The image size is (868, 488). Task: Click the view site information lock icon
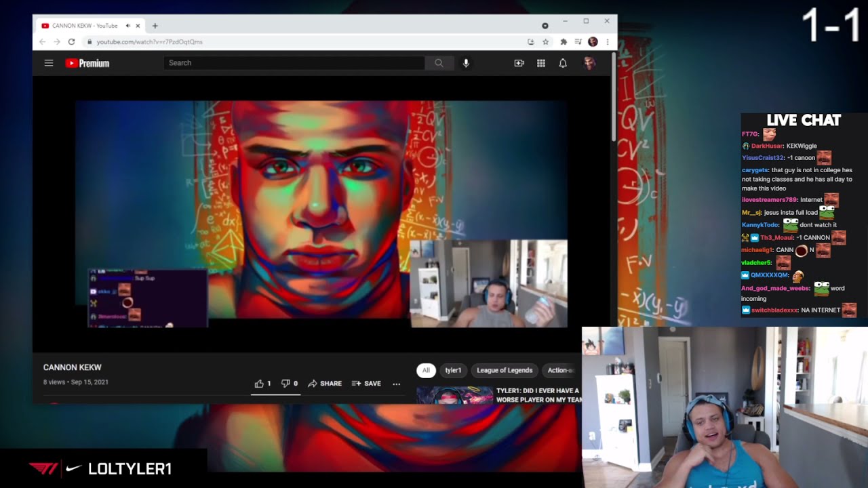pyautogui.click(x=90, y=41)
